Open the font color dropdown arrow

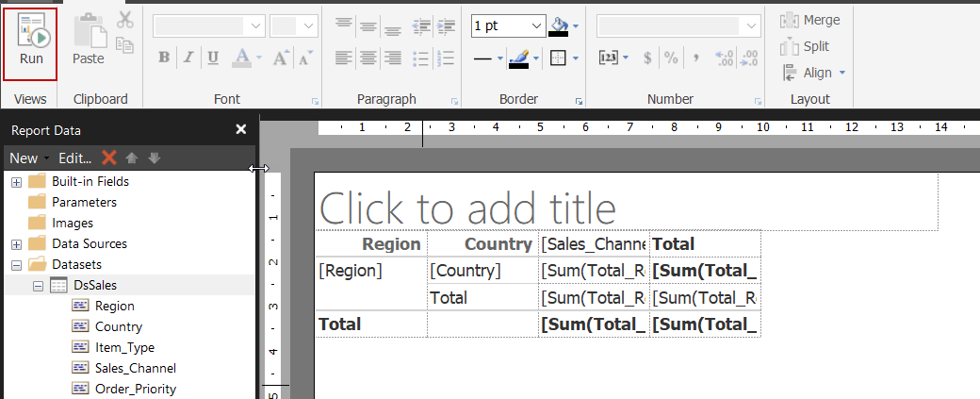point(259,58)
